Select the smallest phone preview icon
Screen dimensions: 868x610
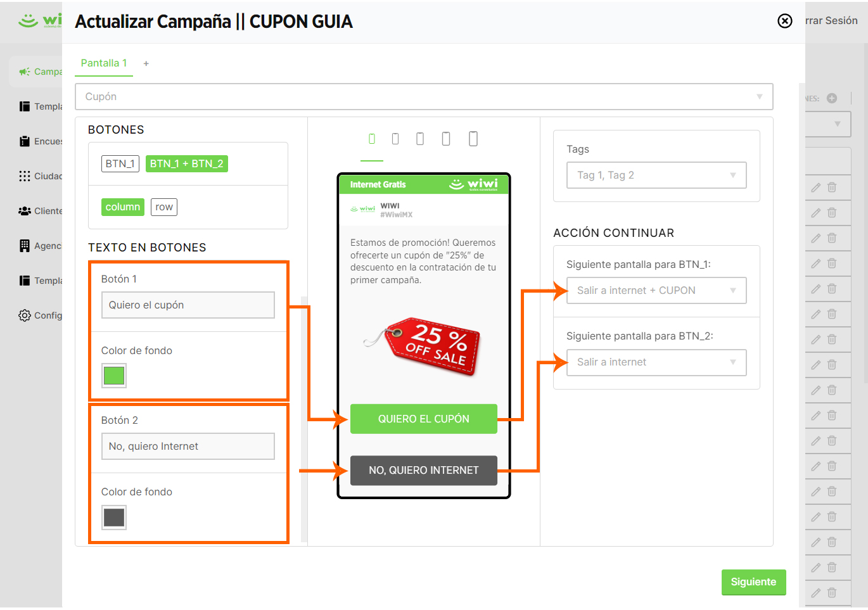click(x=372, y=139)
